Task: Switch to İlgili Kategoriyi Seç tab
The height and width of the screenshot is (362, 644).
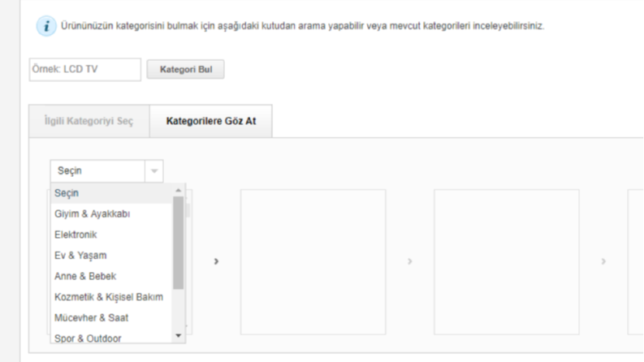Action: pyautogui.click(x=89, y=121)
